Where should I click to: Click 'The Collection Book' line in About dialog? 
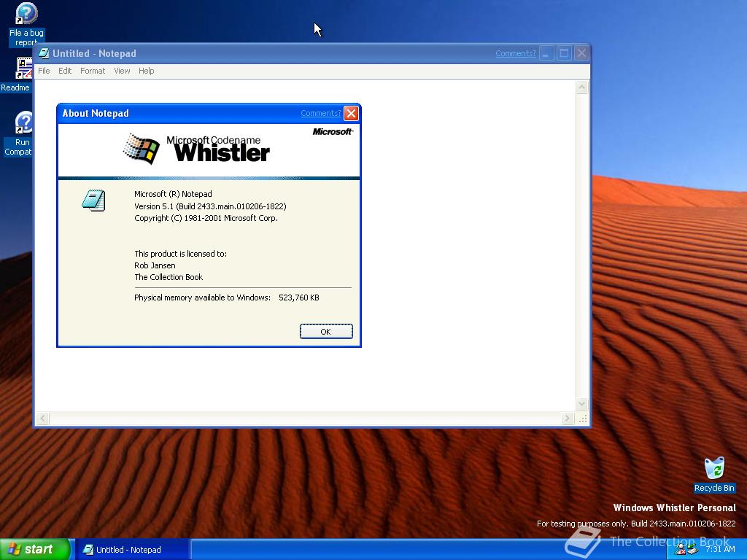[169, 277]
